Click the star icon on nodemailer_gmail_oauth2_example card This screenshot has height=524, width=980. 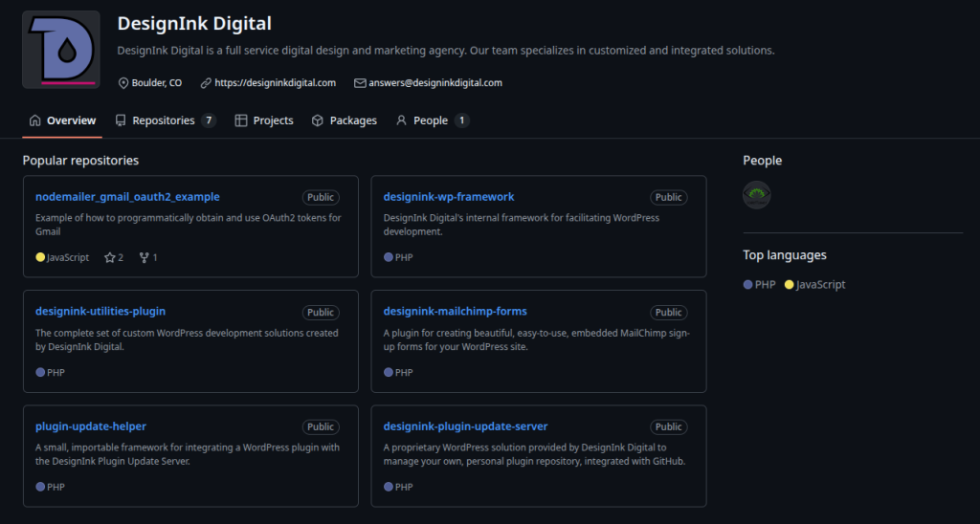click(110, 257)
